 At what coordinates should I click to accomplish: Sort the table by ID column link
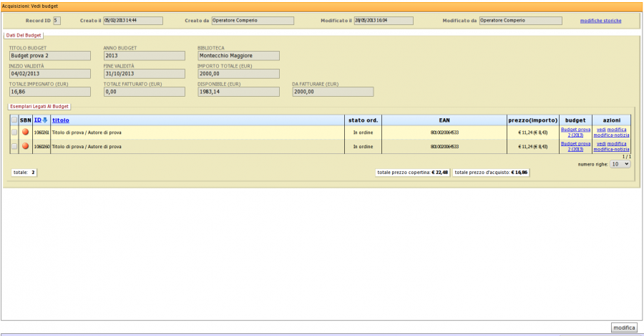coord(37,120)
